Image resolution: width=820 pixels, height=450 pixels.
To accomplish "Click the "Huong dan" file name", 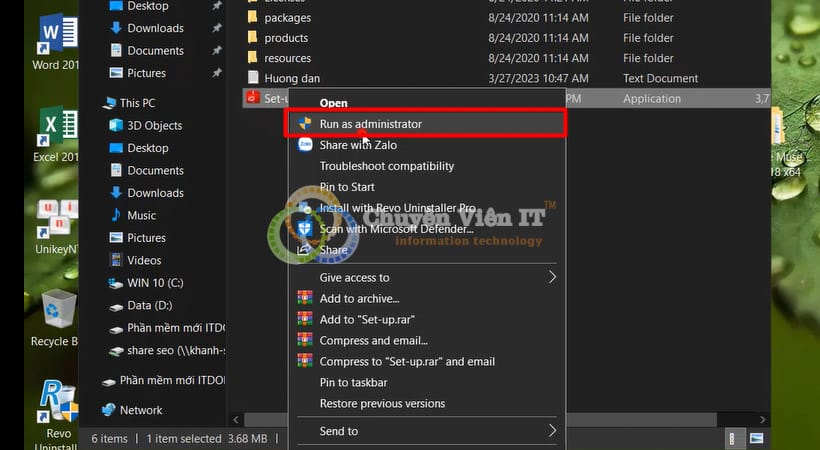I will click(292, 78).
